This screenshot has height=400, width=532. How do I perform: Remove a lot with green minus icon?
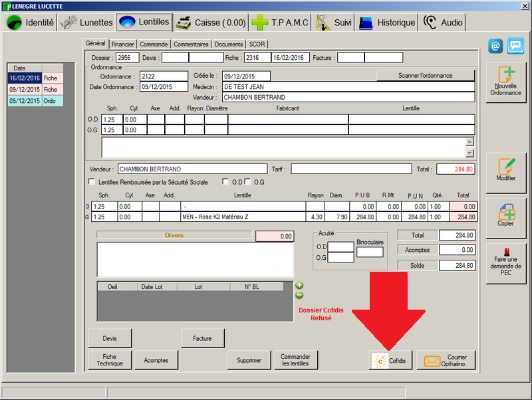(x=299, y=295)
